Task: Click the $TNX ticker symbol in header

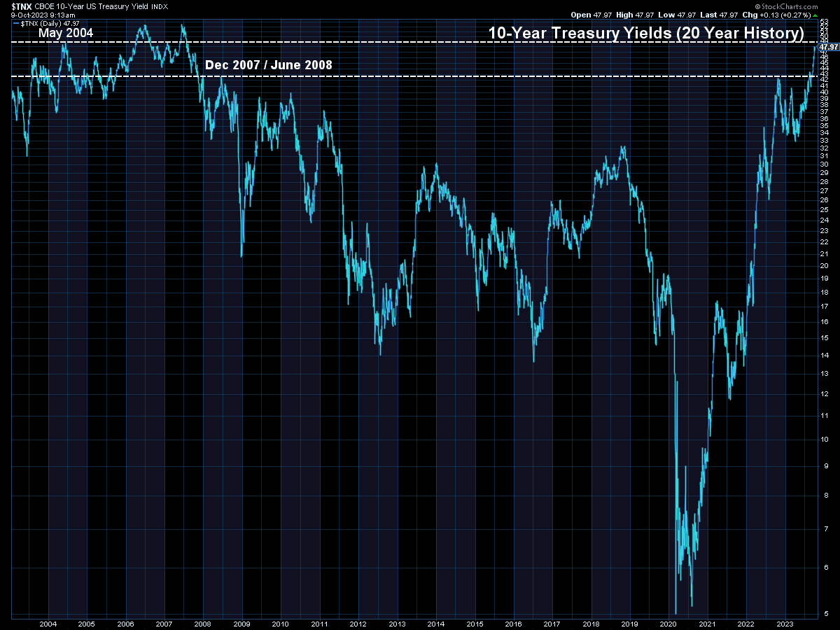Action: [x=22, y=6]
